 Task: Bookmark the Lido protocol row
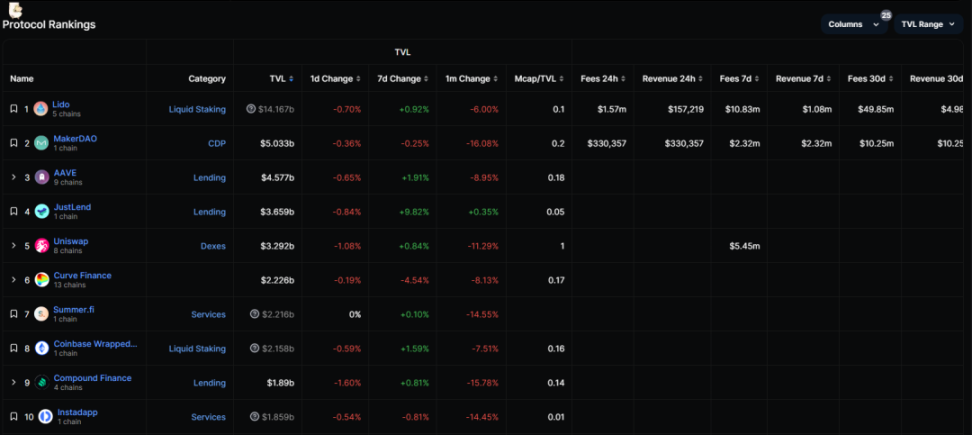click(x=14, y=109)
